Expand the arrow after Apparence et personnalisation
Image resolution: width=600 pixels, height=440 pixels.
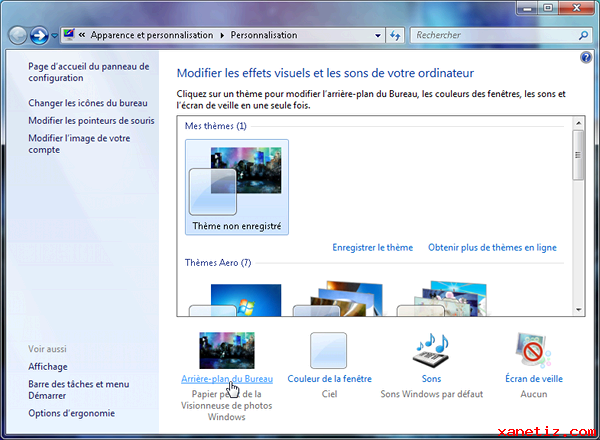[222, 36]
